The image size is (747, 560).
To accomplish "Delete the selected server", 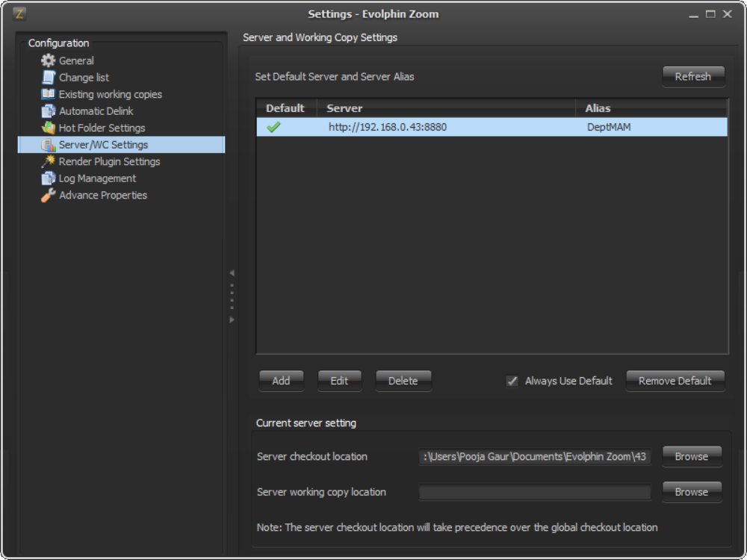I will [403, 381].
